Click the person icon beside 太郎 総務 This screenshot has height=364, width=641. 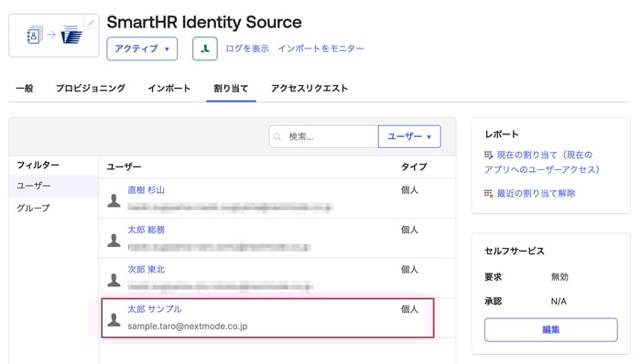(114, 241)
